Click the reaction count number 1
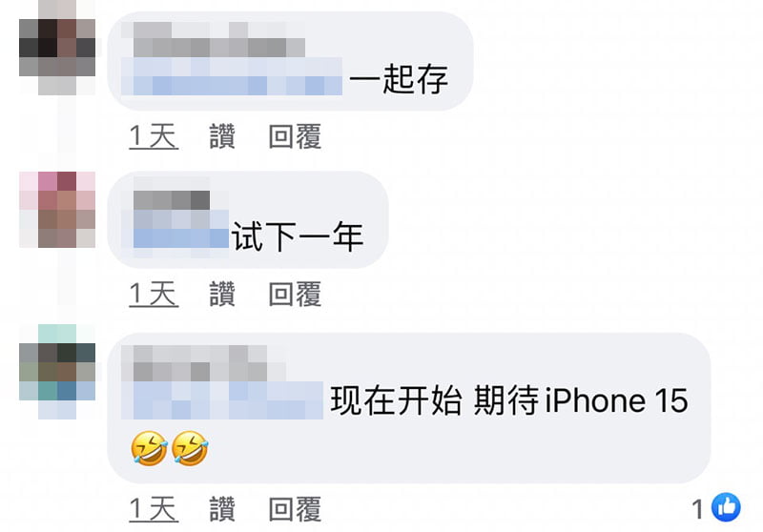Screen dimensions: 763x532 698,509
